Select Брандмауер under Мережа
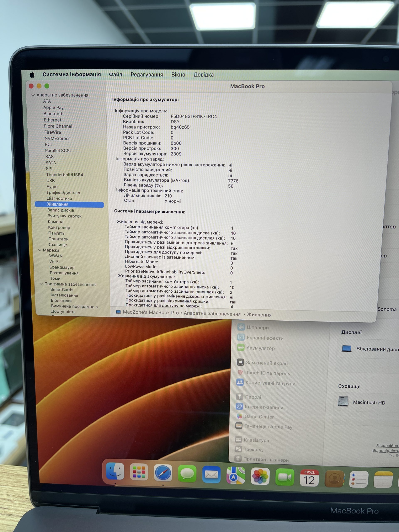Viewport: 399px width, 532px height. tap(62, 267)
